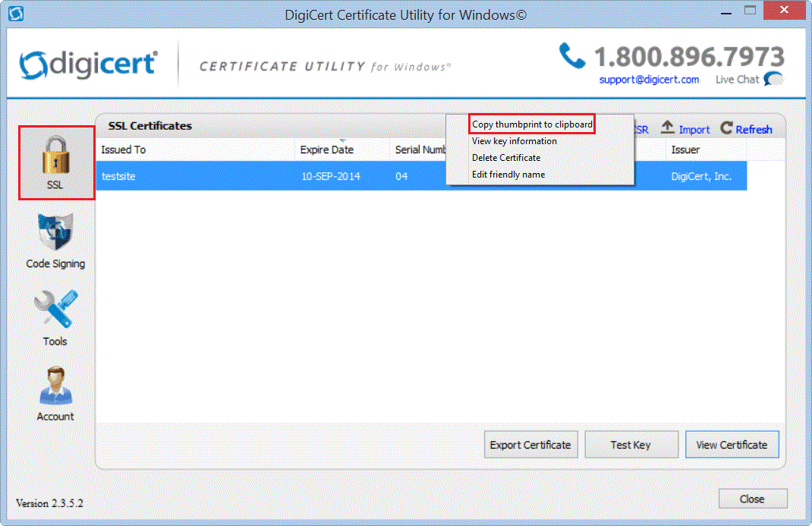Image resolution: width=812 pixels, height=526 pixels.
Task: Choose Copy thumbprint to clipboard
Action: pyautogui.click(x=532, y=124)
